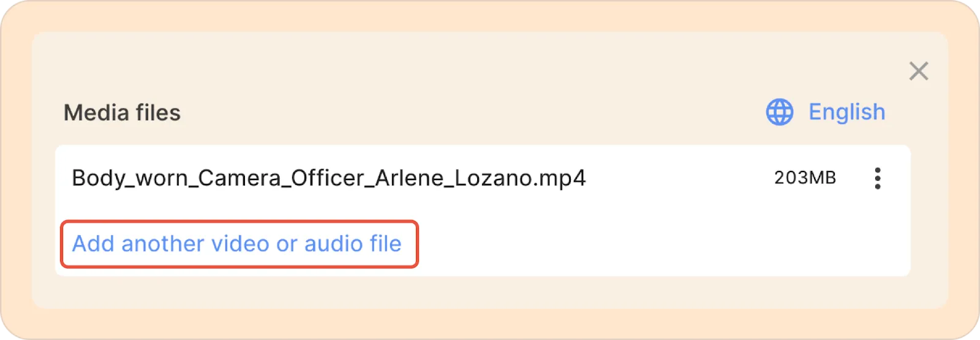Click the English language link
The image size is (980, 340).
click(846, 112)
